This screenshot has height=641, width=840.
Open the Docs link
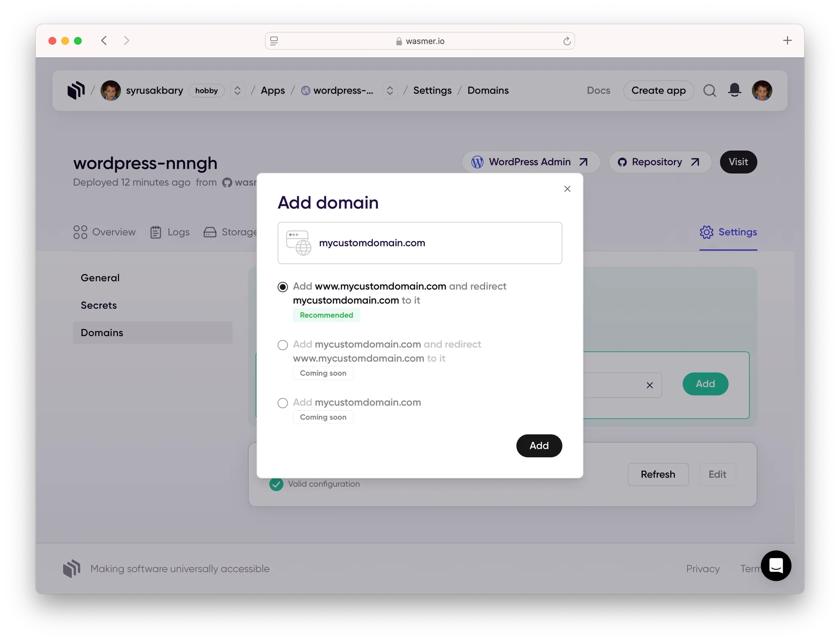click(x=598, y=90)
